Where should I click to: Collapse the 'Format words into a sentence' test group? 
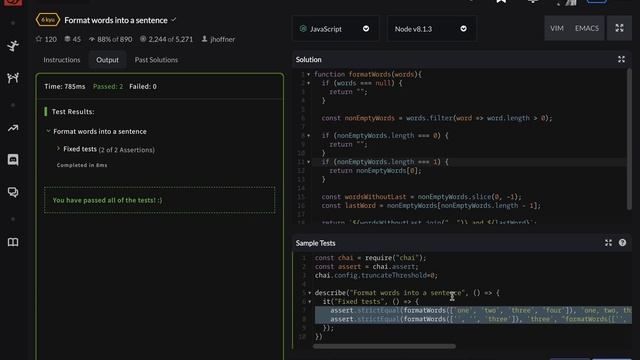[x=48, y=131]
